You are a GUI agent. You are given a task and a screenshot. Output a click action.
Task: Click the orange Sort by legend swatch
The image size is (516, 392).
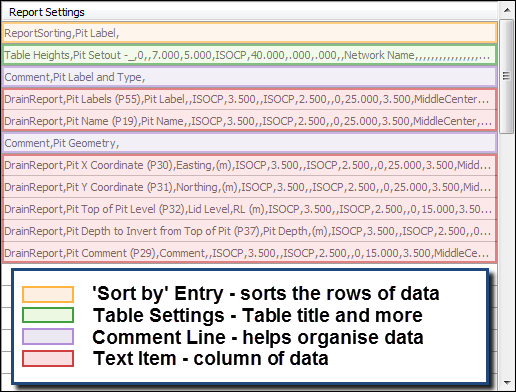(x=48, y=294)
